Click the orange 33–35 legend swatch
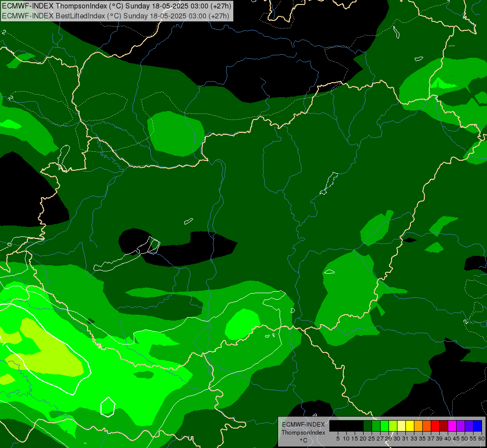Screen dimensions: 487x448 [x=418, y=426]
